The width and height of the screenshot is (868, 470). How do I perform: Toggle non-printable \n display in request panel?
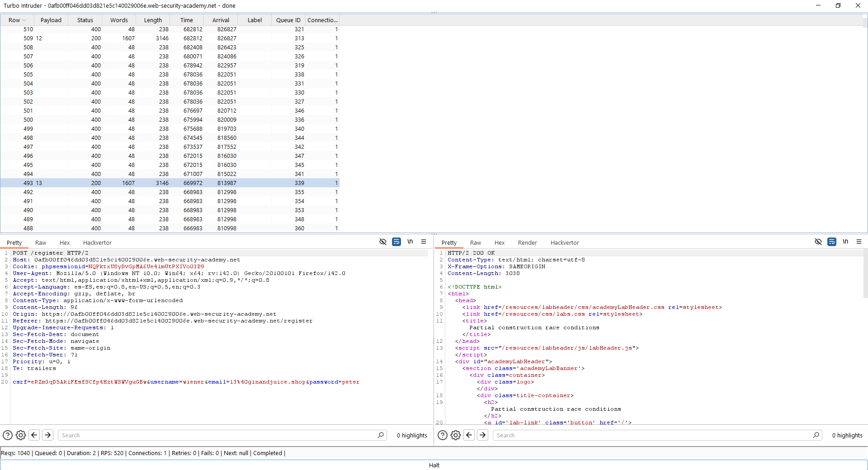pos(410,242)
